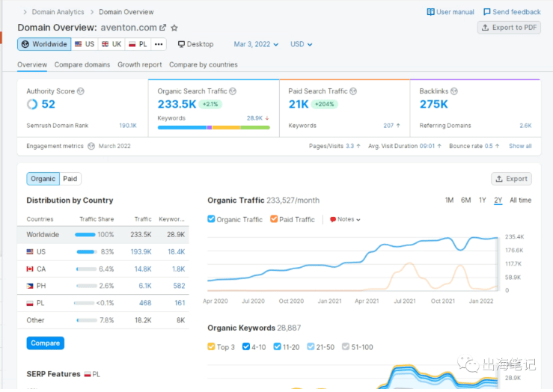Select All time chart range

point(520,200)
